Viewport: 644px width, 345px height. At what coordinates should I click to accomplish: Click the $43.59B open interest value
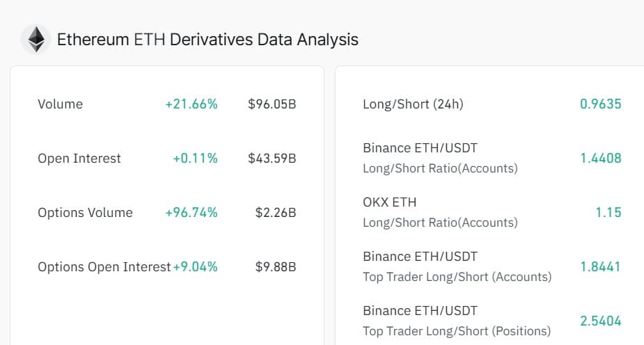(x=272, y=159)
